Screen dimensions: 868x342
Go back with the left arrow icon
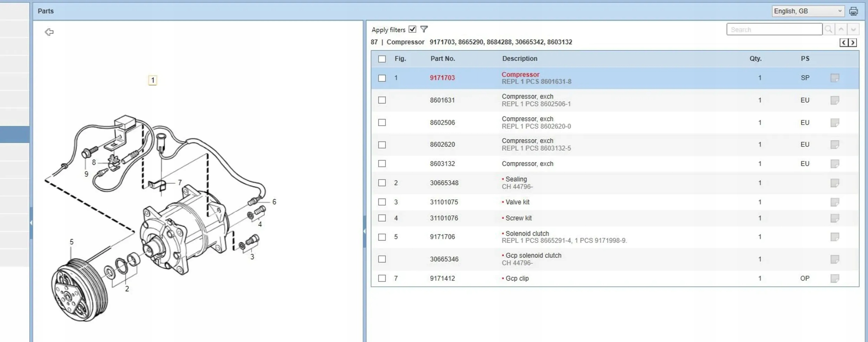point(49,32)
